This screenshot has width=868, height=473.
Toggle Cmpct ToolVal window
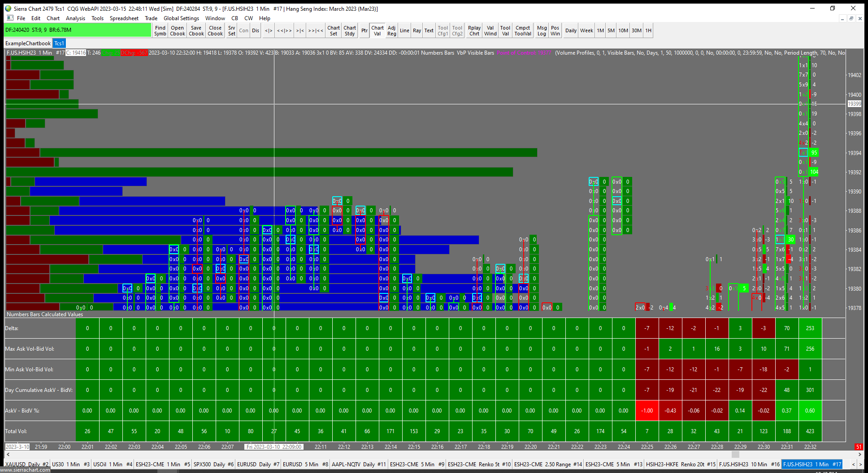(523, 30)
